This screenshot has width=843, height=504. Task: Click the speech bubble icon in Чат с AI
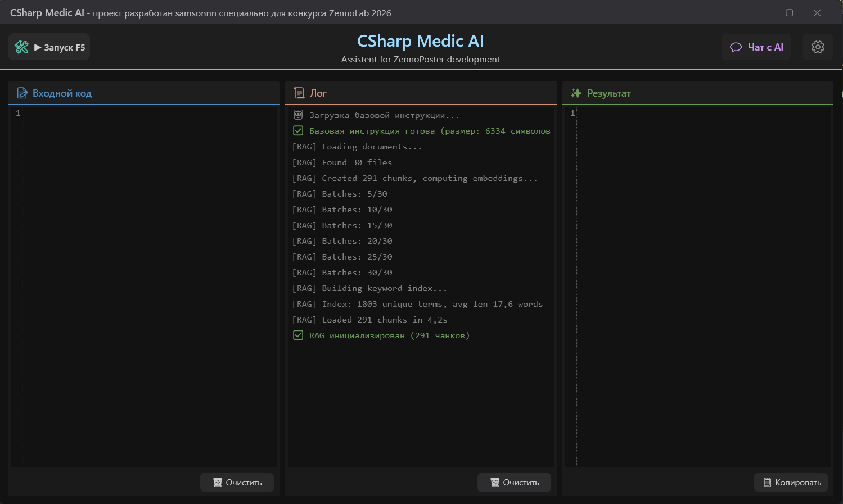click(x=736, y=47)
